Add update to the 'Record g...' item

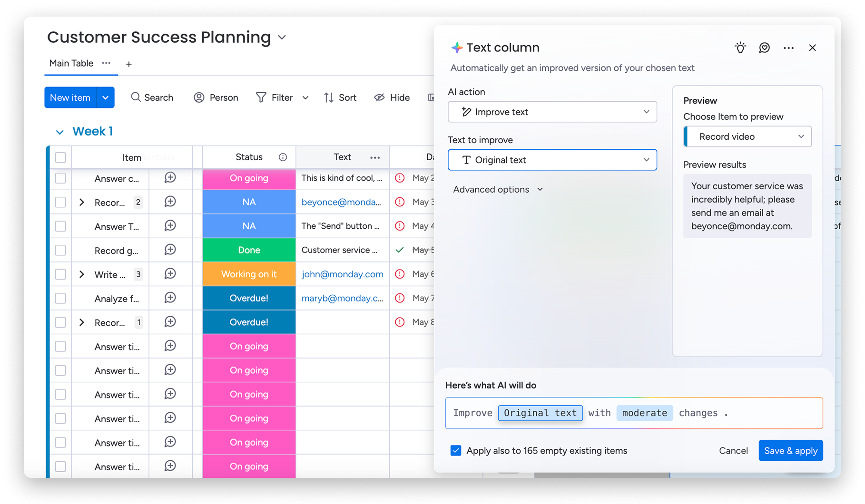click(x=170, y=250)
